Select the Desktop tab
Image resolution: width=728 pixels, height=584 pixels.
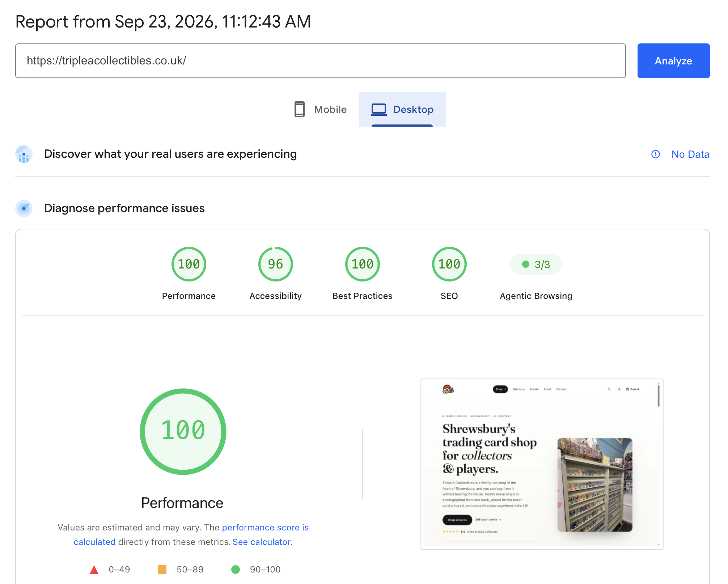pyautogui.click(x=402, y=109)
